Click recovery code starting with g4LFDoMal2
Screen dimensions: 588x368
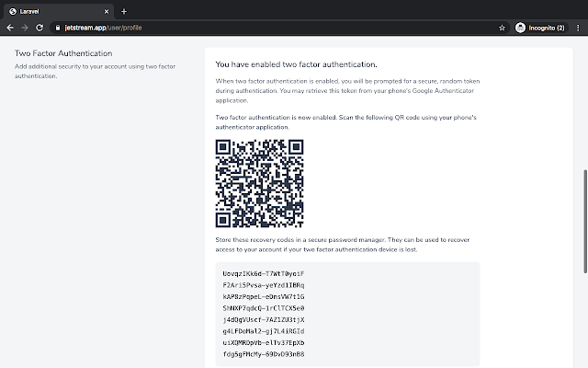[x=264, y=331]
